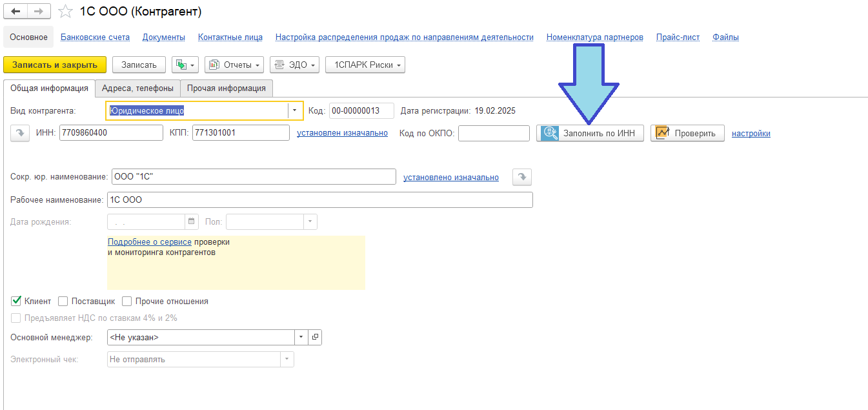Click the registration date 19.02.2025
The width and height of the screenshot is (868, 410).
(x=495, y=110)
